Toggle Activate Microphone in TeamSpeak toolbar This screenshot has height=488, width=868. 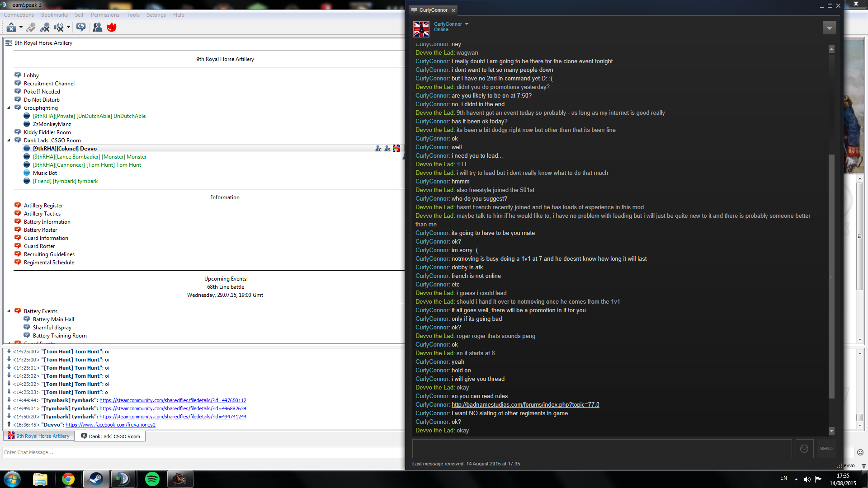31,28
